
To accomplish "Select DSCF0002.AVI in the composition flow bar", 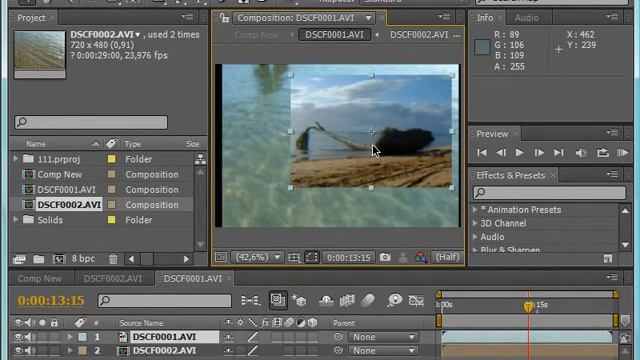I will coord(419,35).
